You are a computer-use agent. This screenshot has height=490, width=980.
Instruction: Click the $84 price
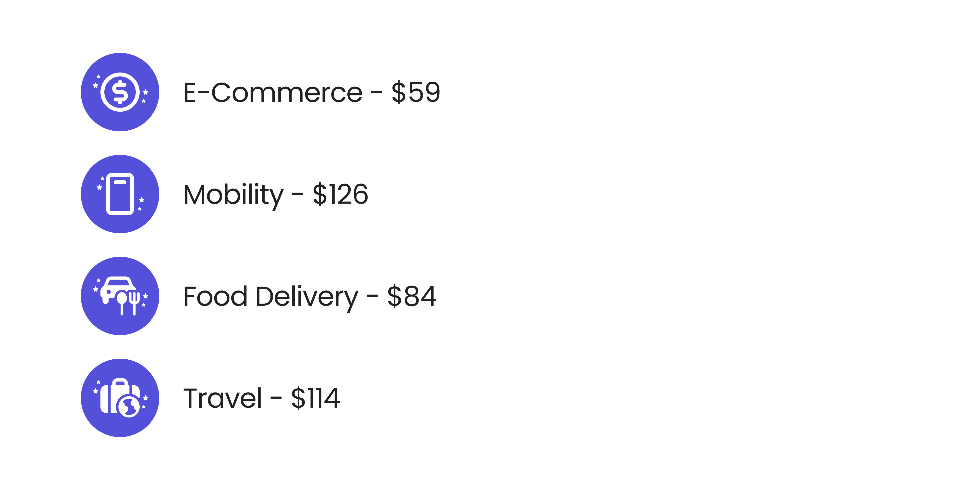pos(412,296)
